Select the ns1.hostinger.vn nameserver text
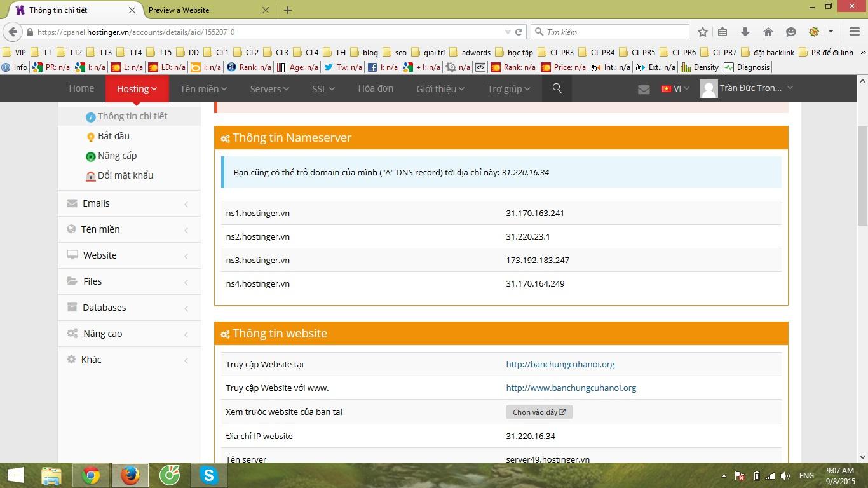 [x=258, y=213]
